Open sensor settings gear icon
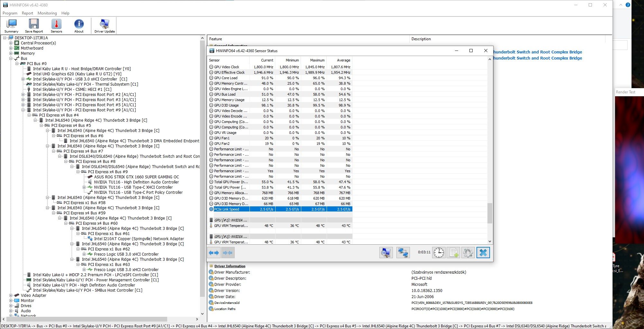This screenshot has width=644, height=329. click(468, 253)
